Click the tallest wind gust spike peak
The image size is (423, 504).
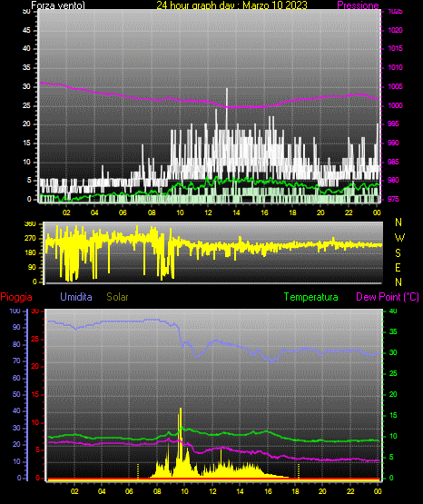click(x=227, y=89)
